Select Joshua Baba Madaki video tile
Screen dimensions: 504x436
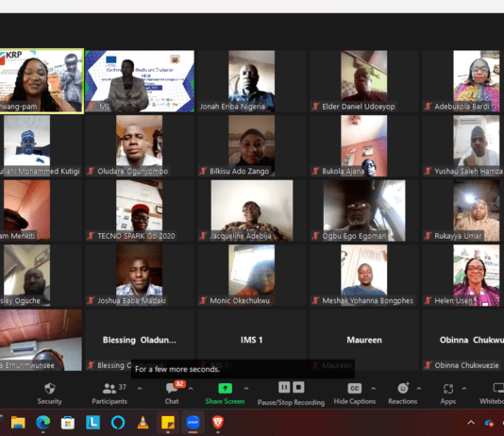[140, 275]
